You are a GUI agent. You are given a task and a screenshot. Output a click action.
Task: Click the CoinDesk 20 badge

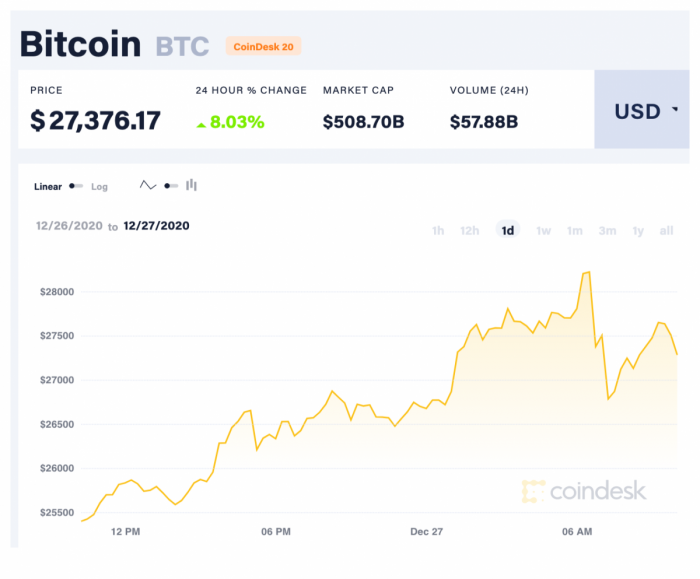[264, 46]
